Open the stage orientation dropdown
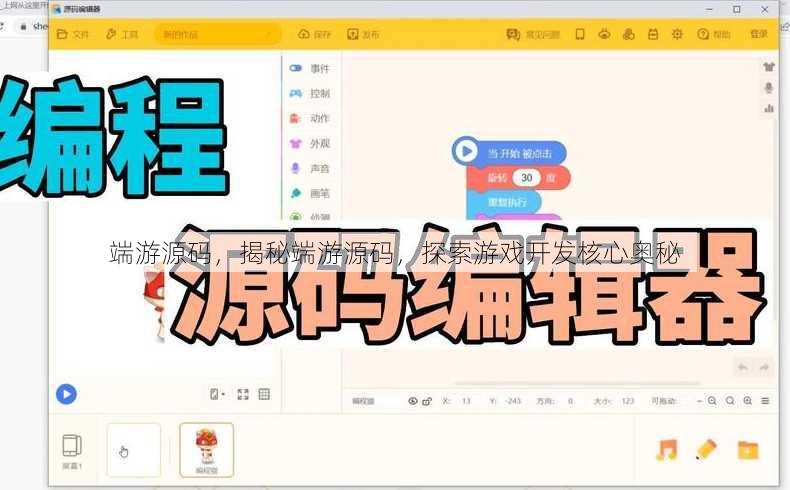The height and width of the screenshot is (490, 790). tap(217, 394)
